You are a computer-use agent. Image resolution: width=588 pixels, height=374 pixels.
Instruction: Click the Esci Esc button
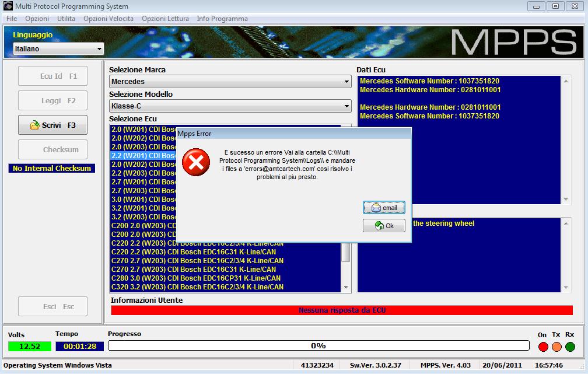click(53, 306)
